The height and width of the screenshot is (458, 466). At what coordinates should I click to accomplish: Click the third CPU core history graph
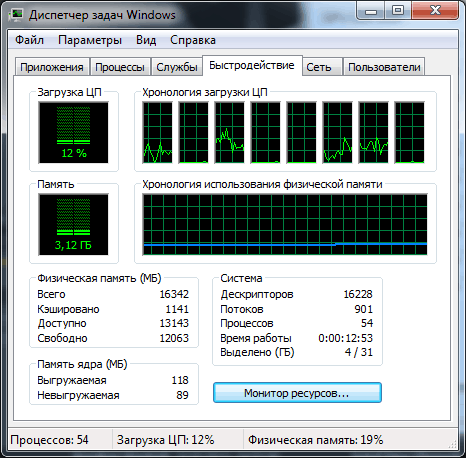(x=230, y=133)
